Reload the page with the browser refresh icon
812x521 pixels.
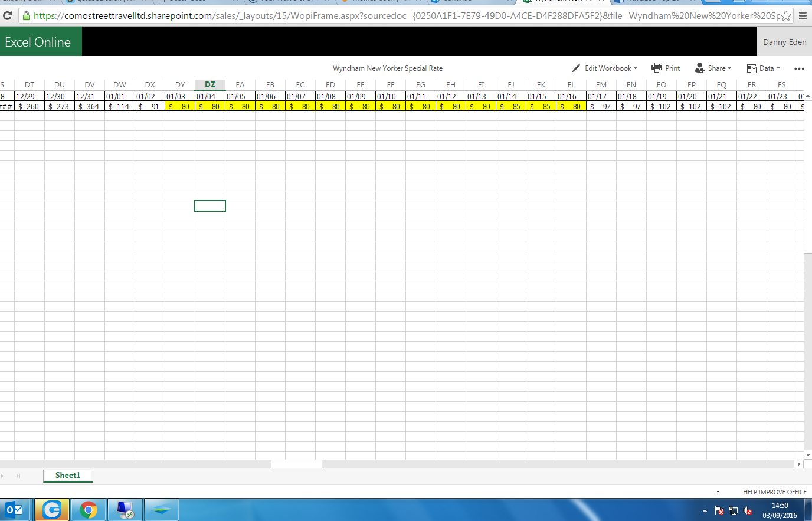click(8, 16)
